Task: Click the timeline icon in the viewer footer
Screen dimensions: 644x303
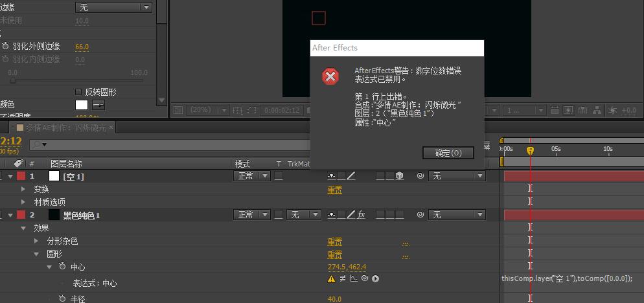Action: [583, 110]
